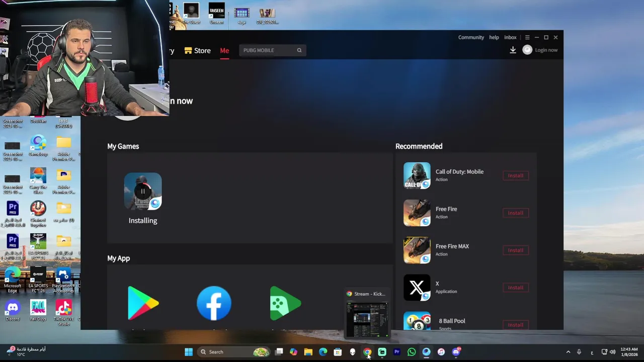Open Microsoft Edge from the taskbar
The width and height of the screenshot is (644, 362).
323,352
